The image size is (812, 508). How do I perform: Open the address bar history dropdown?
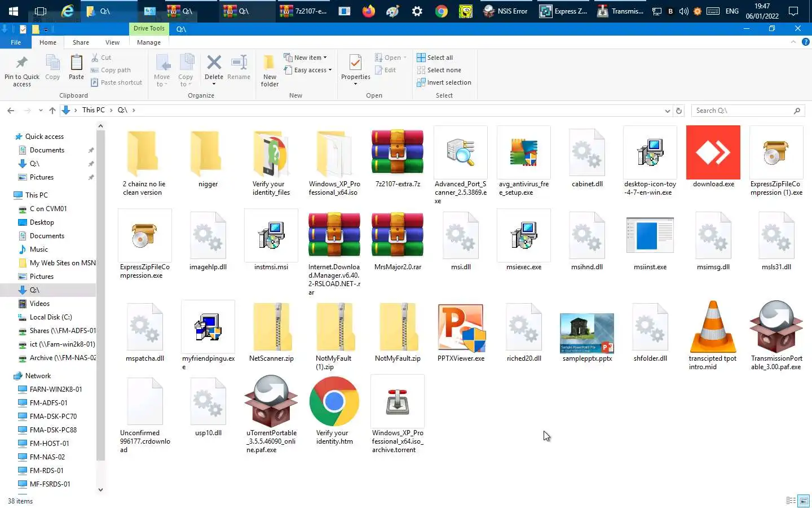(x=668, y=111)
